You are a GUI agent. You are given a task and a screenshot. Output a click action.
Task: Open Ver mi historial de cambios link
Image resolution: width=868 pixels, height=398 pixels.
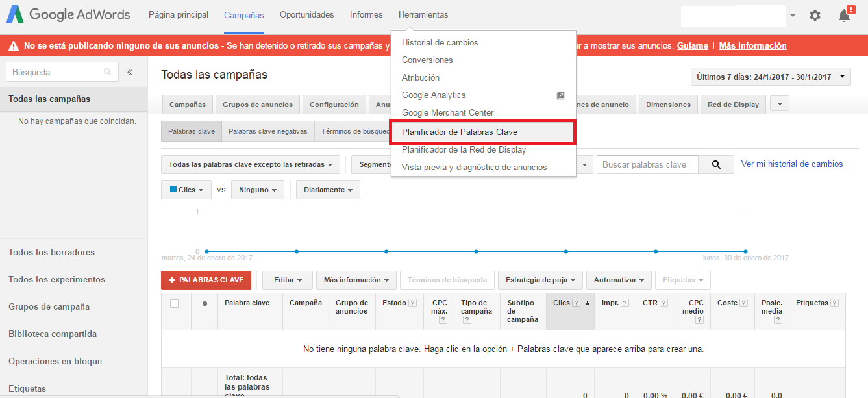point(792,164)
